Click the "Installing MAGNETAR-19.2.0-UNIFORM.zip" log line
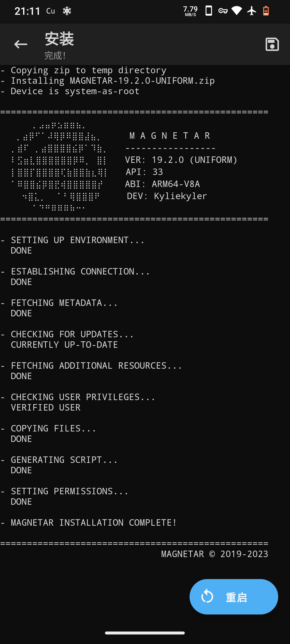The height and width of the screenshot is (644, 290). 113,81
